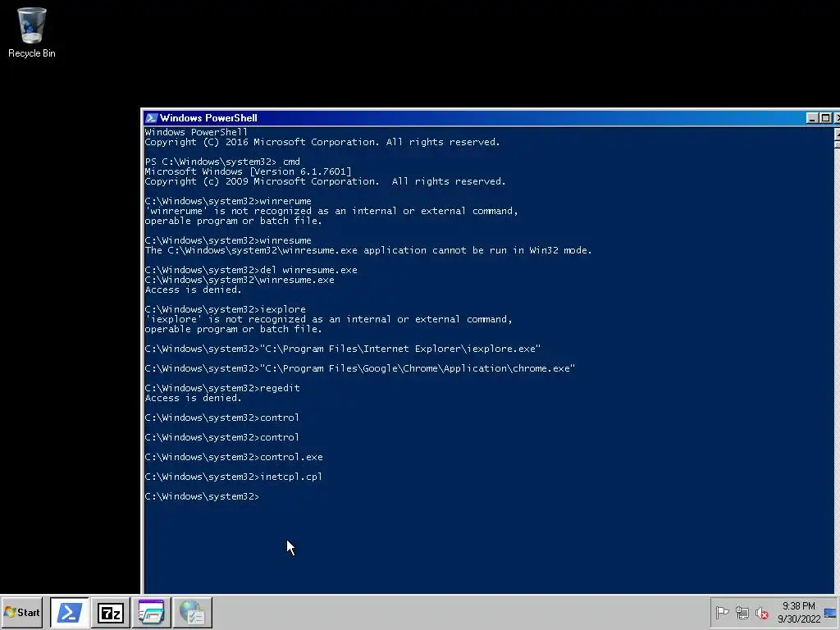Click the 'C:\Windows\system32>winresume' command line
The height and width of the screenshot is (630, 840).
[228, 240]
